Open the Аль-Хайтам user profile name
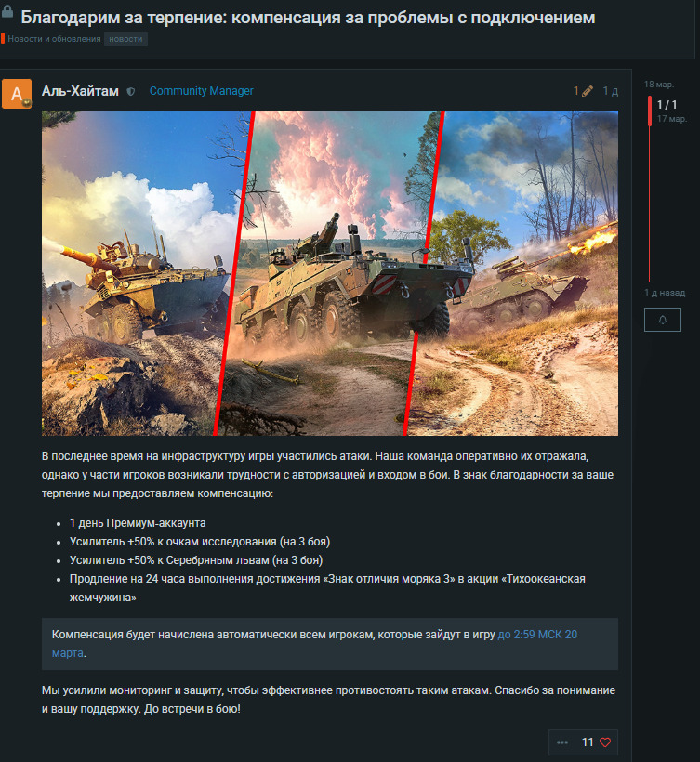 (x=80, y=91)
